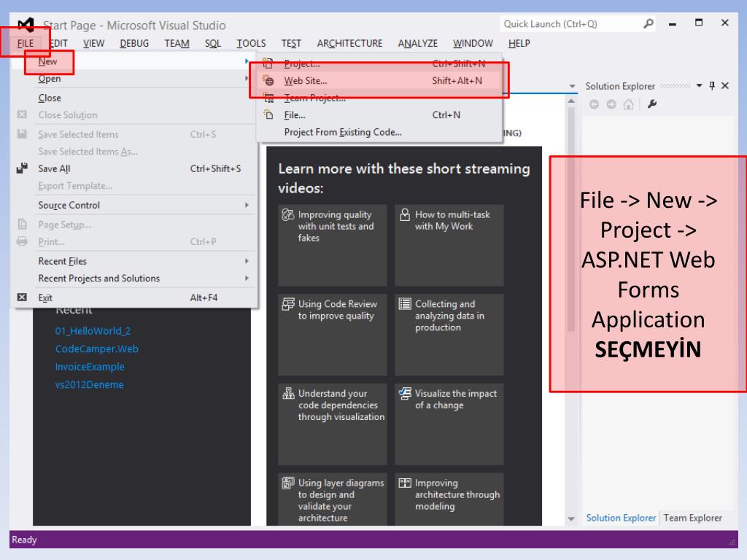Viewport: 747px width, 560px height.
Task: Open Solution Explorer properties wrench icon
Action: coord(652,104)
